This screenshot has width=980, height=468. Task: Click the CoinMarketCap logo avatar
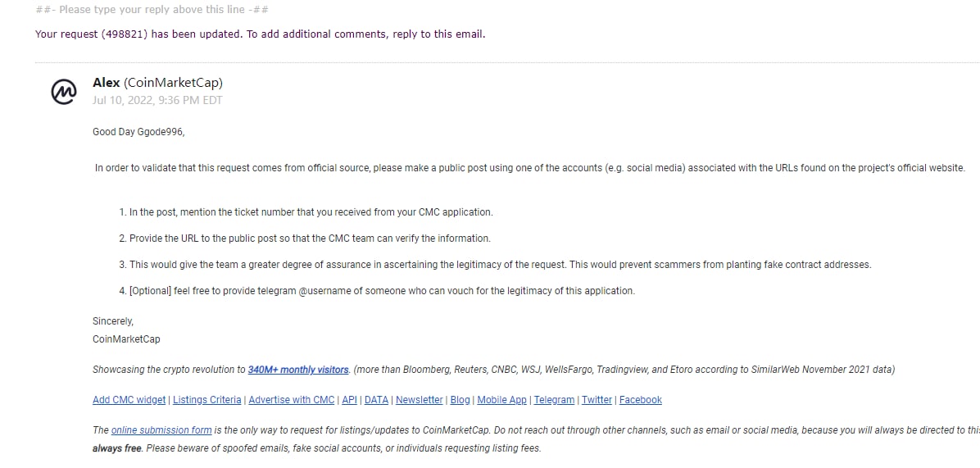click(x=64, y=92)
